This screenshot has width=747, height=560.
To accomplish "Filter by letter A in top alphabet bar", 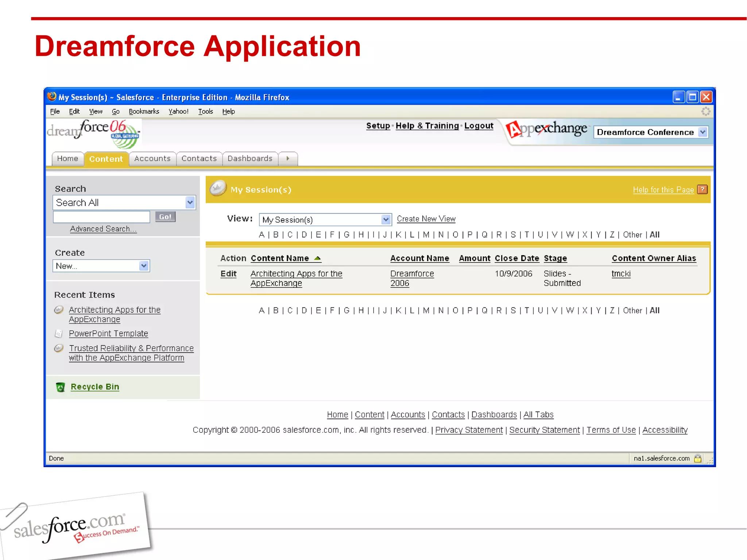I will coord(262,235).
